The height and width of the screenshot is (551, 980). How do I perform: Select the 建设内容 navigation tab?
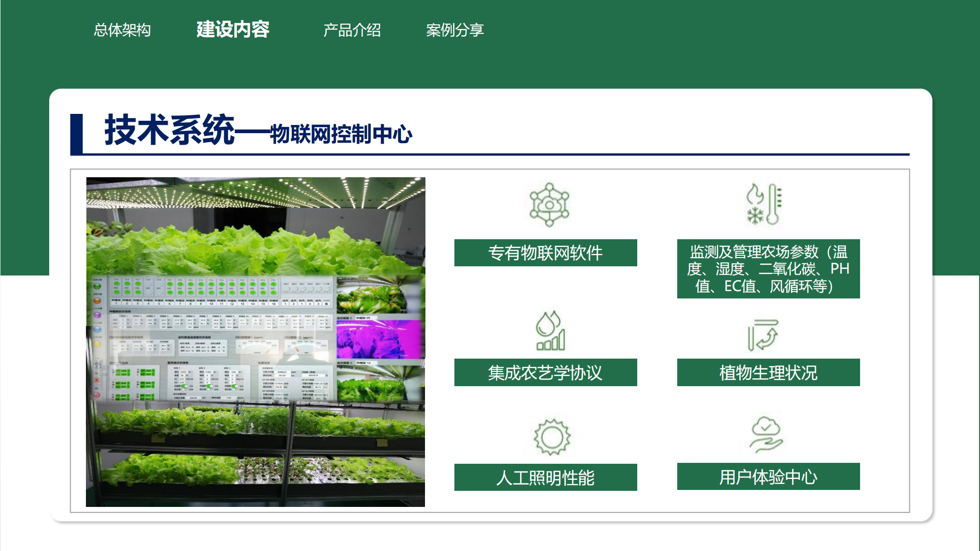click(233, 30)
